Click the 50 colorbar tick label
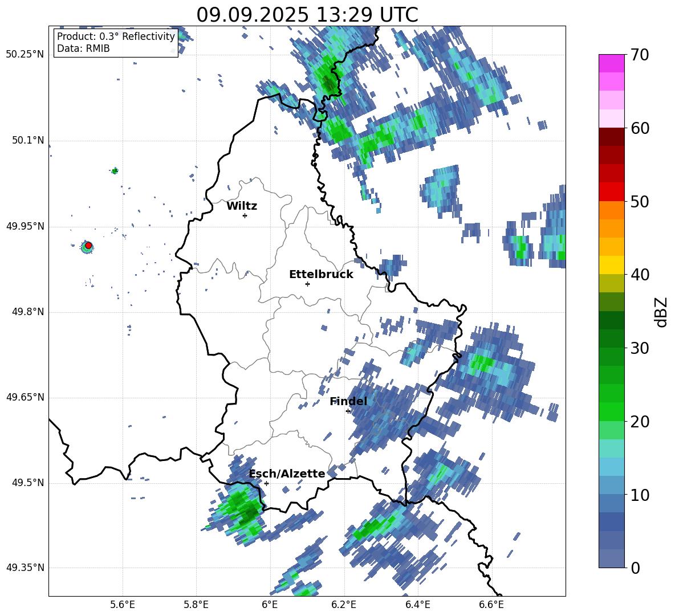This screenshot has width=675, height=616. point(639,201)
